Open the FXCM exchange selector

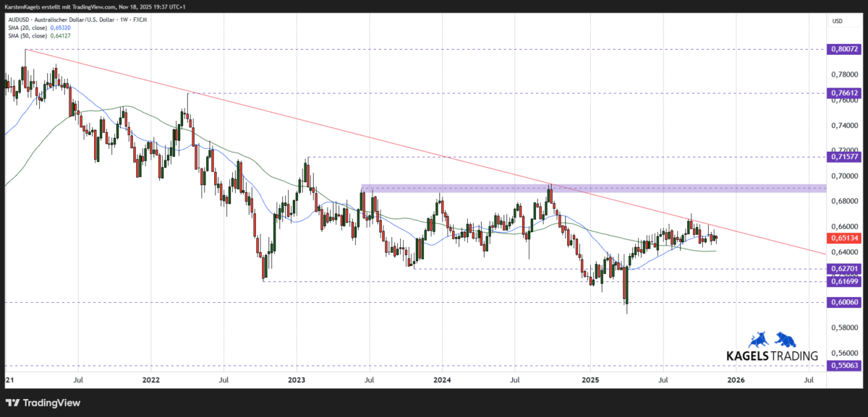(141, 20)
